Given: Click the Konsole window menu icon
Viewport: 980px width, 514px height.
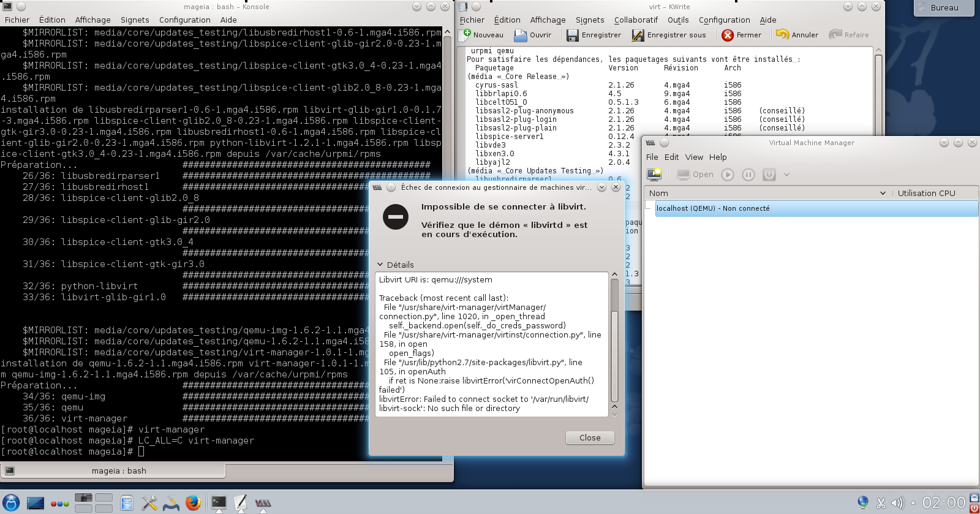Looking at the screenshot, I should coord(7,6).
